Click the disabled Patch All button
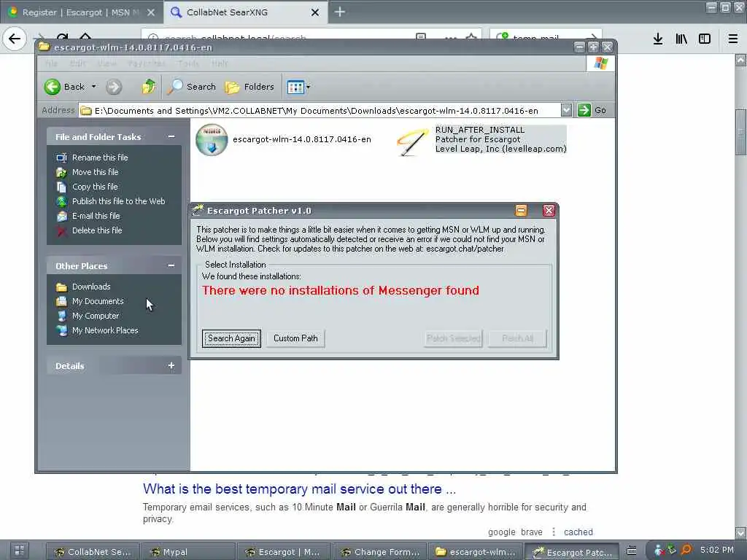Image resolution: width=747 pixels, height=560 pixels. tap(517, 338)
